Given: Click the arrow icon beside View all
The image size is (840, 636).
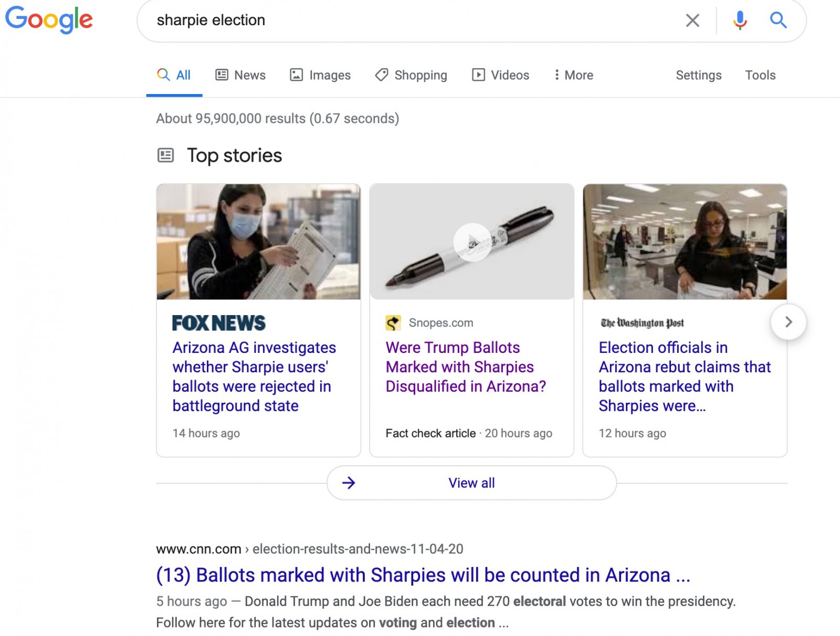Looking at the screenshot, I should pyautogui.click(x=349, y=483).
